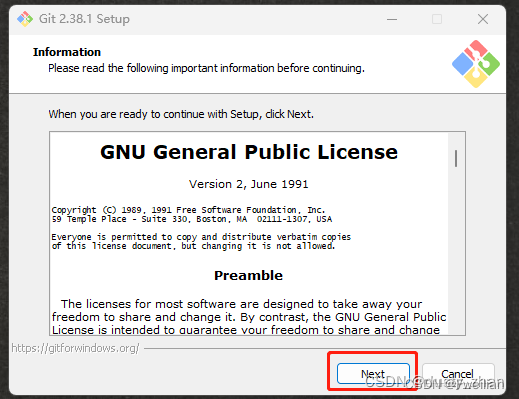The image size is (519, 399).
Task: Minimize the Git Setup window
Action: (392, 19)
